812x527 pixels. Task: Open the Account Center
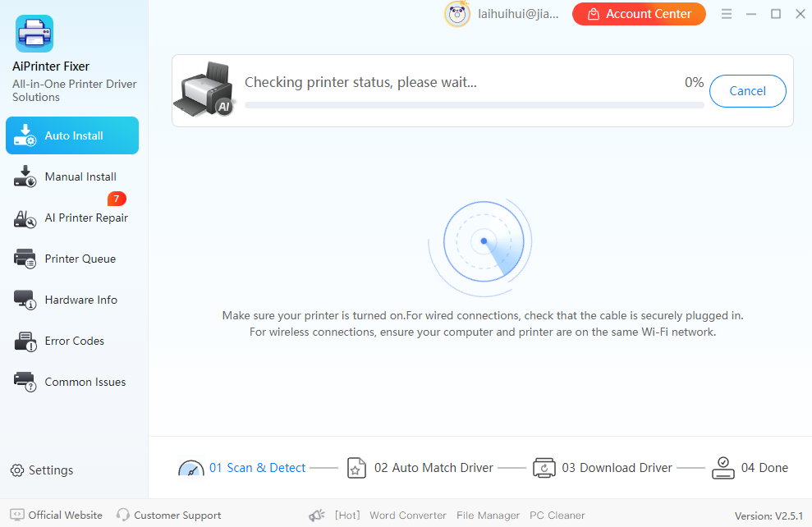point(639,14)
